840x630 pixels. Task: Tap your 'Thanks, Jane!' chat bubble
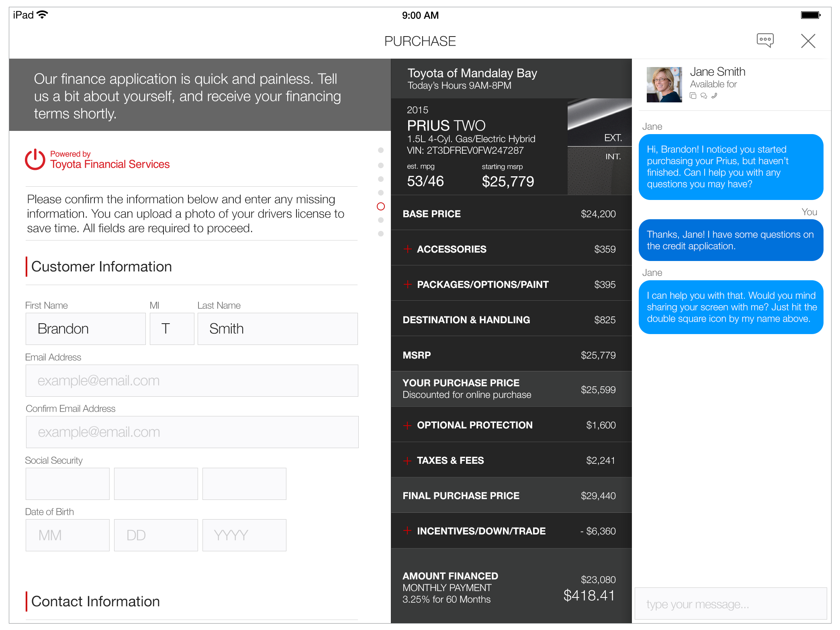731,240
